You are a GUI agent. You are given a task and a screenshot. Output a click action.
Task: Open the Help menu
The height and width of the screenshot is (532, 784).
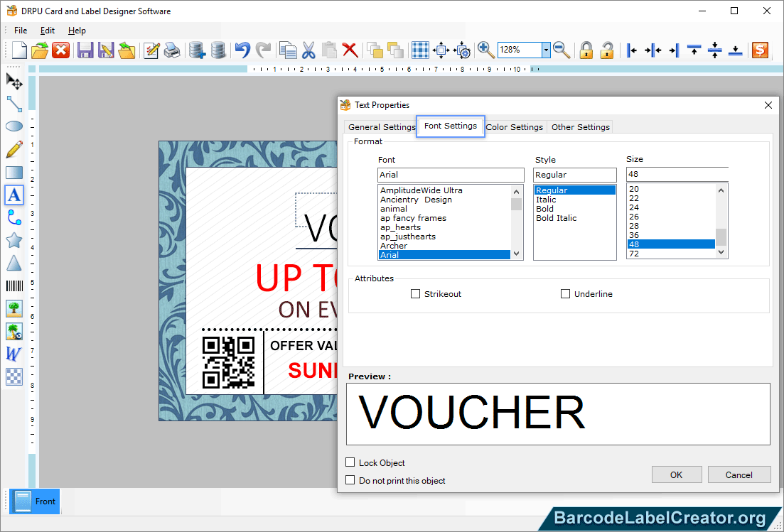click(x=77, y=31)
